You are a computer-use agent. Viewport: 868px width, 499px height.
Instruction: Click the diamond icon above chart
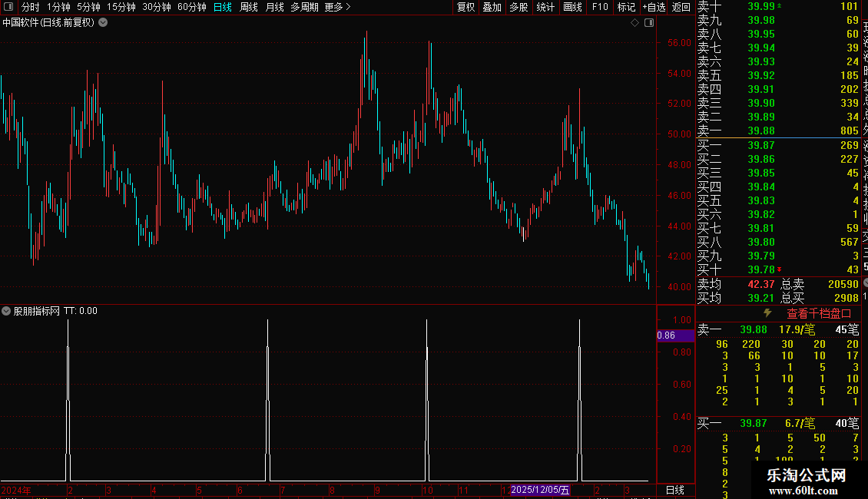[x=635, y=23]
